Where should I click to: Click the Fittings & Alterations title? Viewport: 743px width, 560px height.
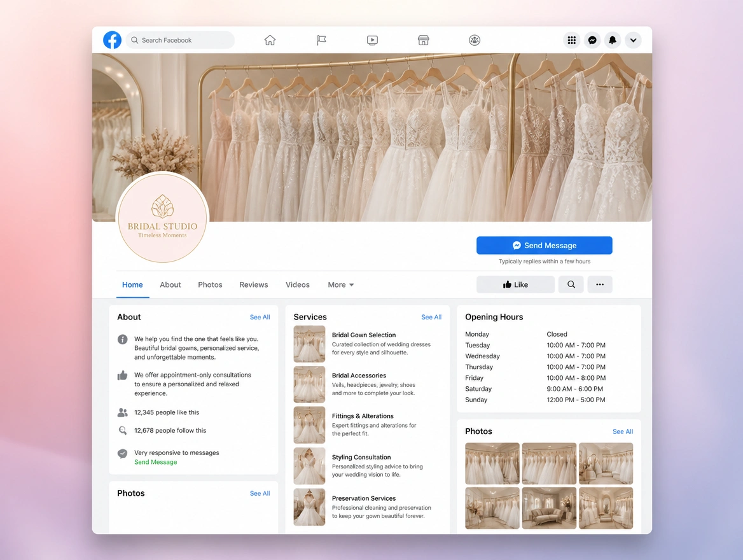[363, 416]
